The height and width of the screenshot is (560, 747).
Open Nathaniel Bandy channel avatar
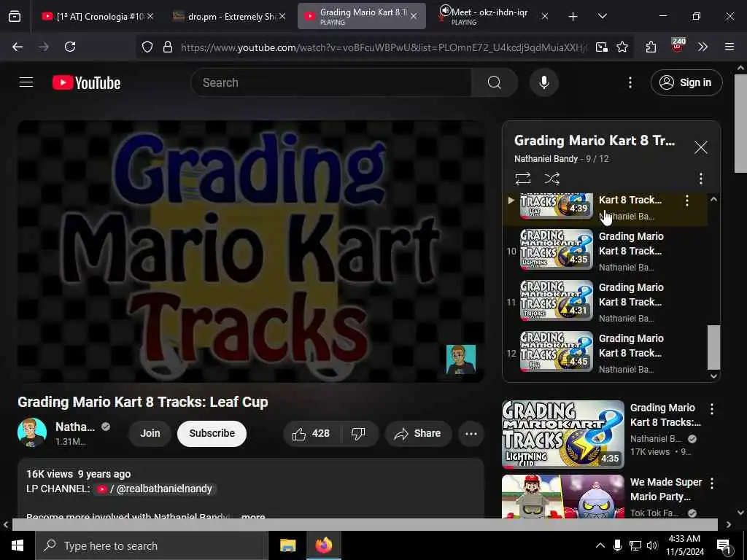32,433
